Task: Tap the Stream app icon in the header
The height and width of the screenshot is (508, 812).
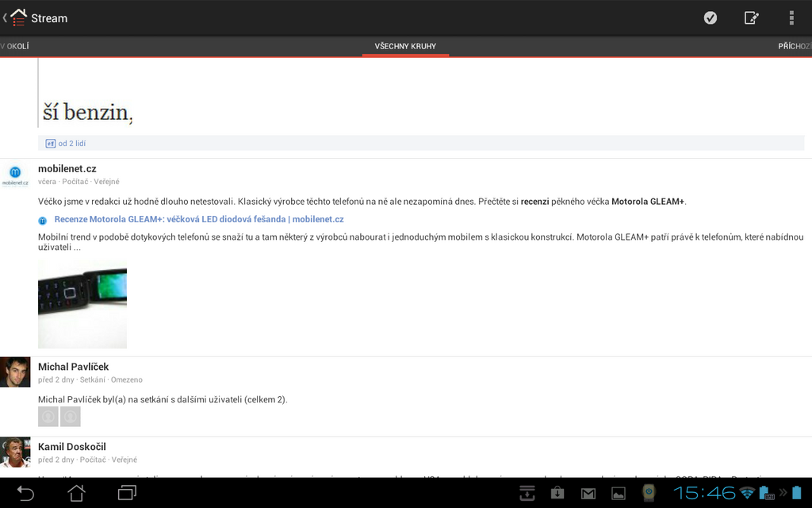Action: click(17, 17)
